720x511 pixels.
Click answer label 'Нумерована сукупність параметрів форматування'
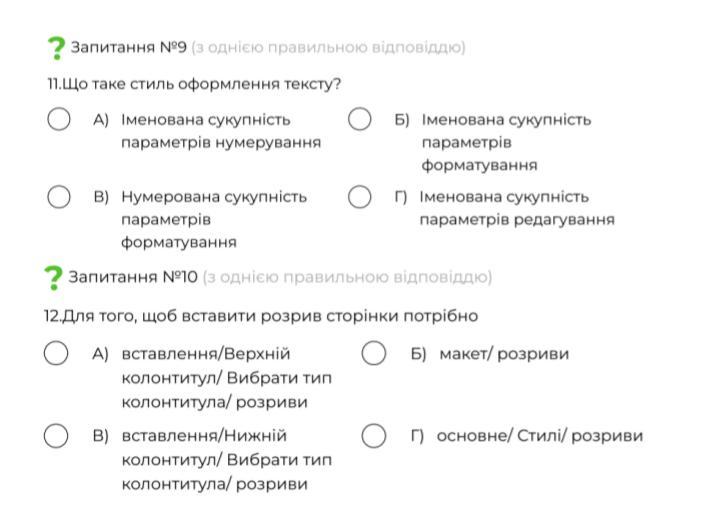[x=214, y=219]
